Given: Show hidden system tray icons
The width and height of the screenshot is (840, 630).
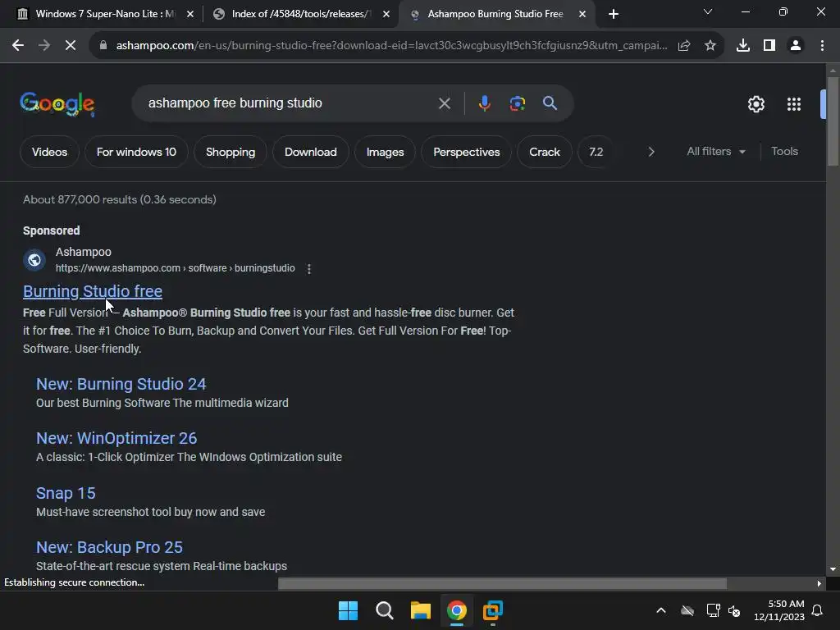Looking at the screenshot, I should 661,610.
